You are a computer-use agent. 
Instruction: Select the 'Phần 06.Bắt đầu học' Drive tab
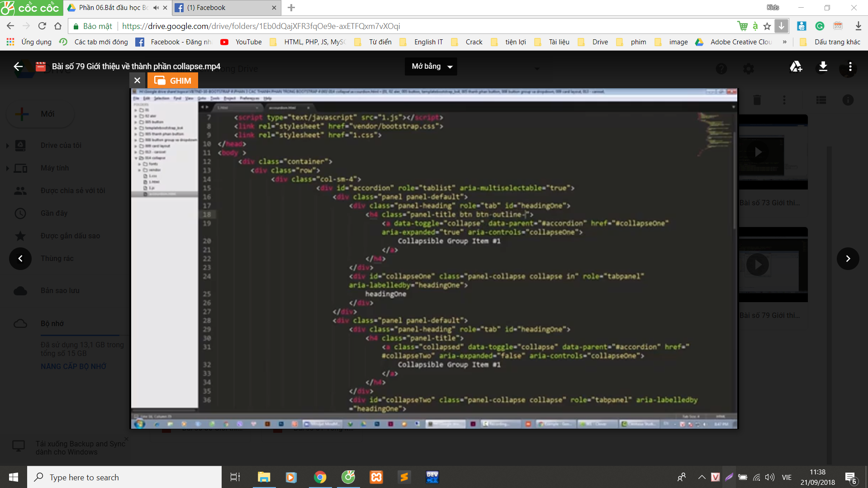click(113, 8)
